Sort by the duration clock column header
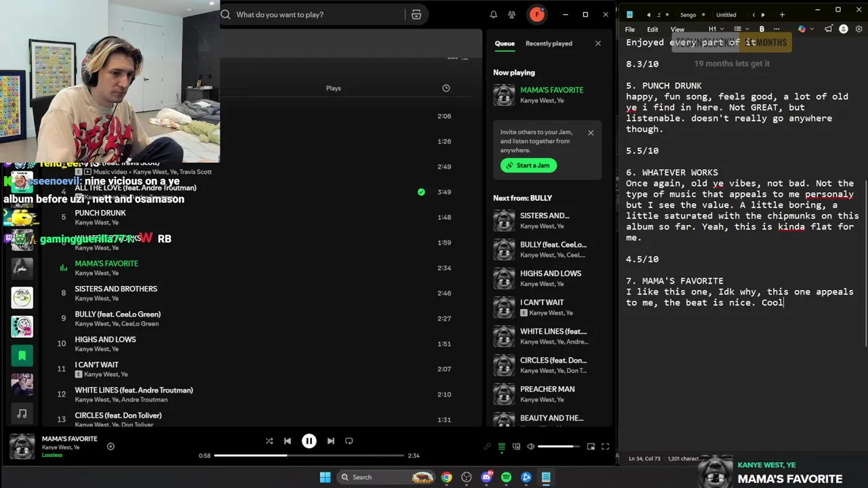Image resolution: width=868 pixels, height=488 pixels. coord(446,88)
